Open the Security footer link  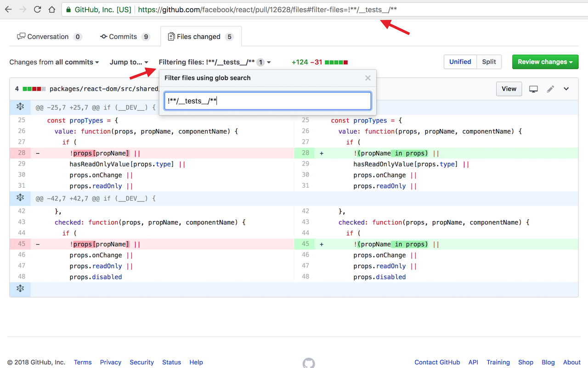point(141,362)
